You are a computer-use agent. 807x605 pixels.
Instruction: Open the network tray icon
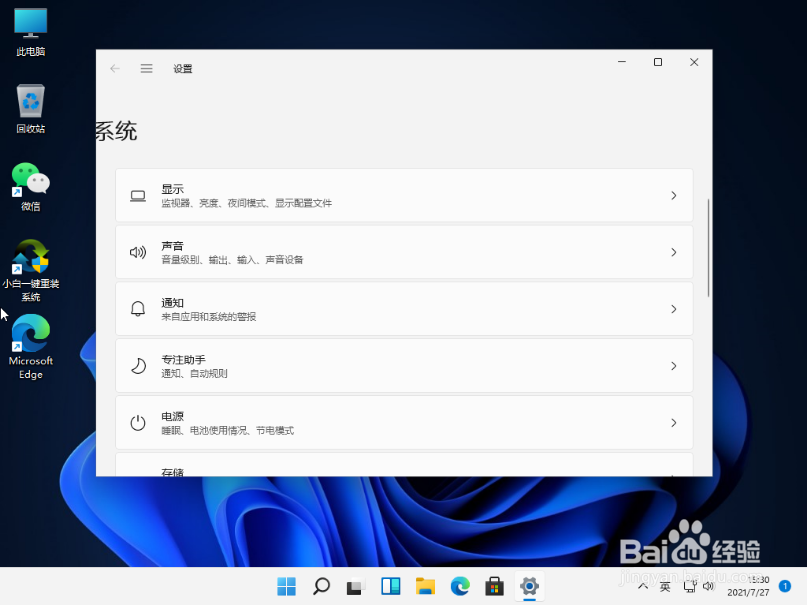689,586
